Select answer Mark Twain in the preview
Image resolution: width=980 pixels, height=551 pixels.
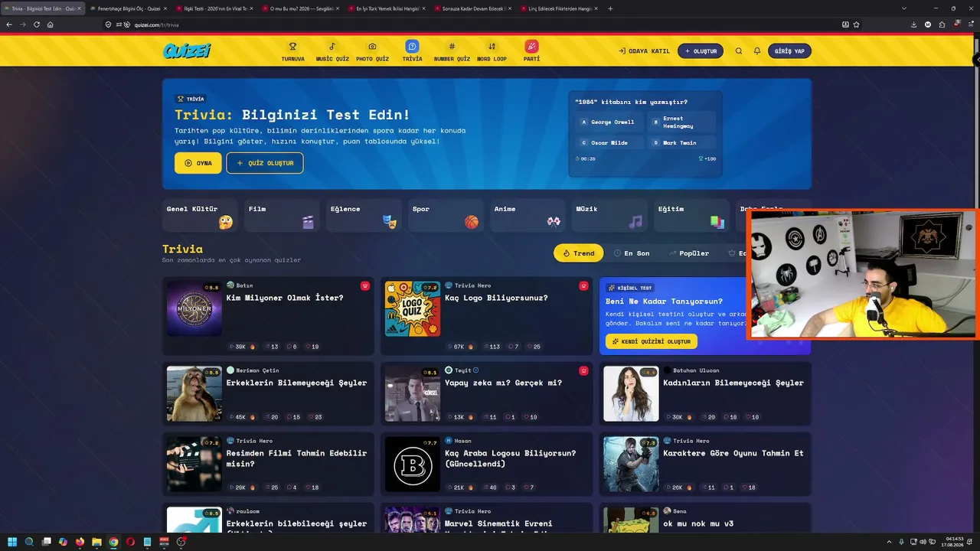pos(681,142)
